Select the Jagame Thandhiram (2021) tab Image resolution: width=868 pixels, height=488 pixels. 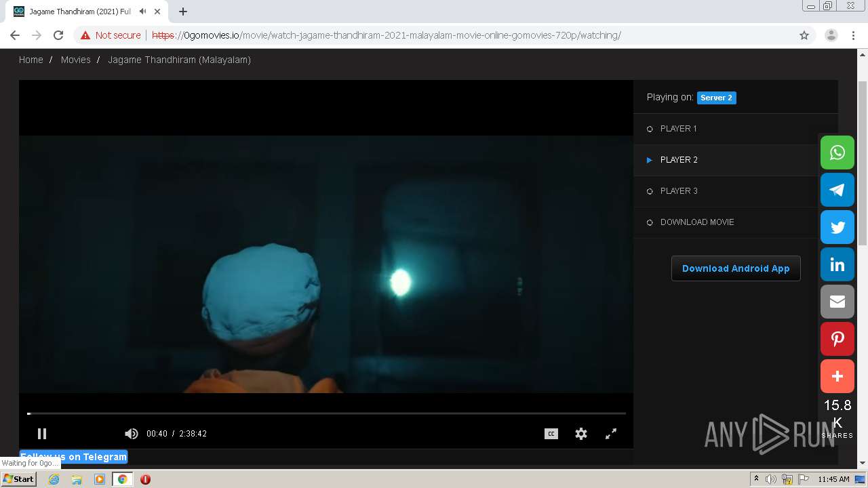pyautogui.click(x=80, y=12)
